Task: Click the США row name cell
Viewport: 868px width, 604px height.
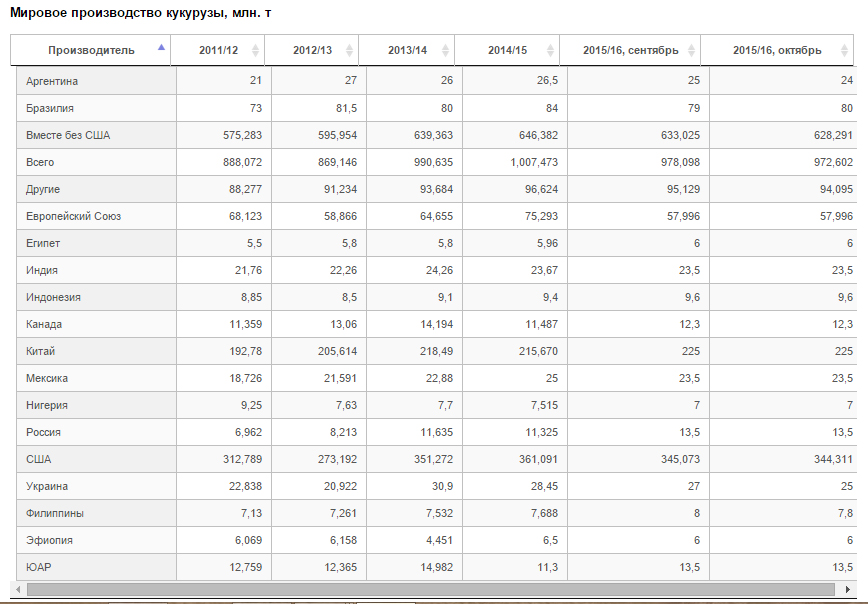Action: coord(39,459)
